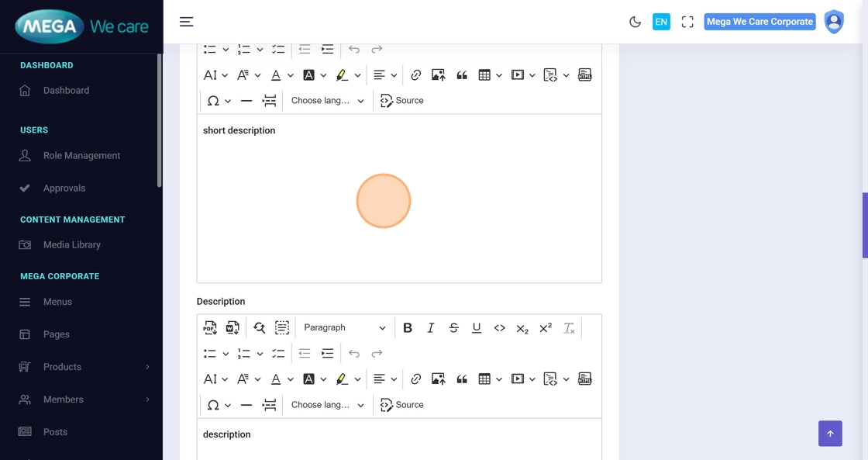868x460 pixels.
Task: Click the scroll-to-top arrow button
Action: click(829, 434)
